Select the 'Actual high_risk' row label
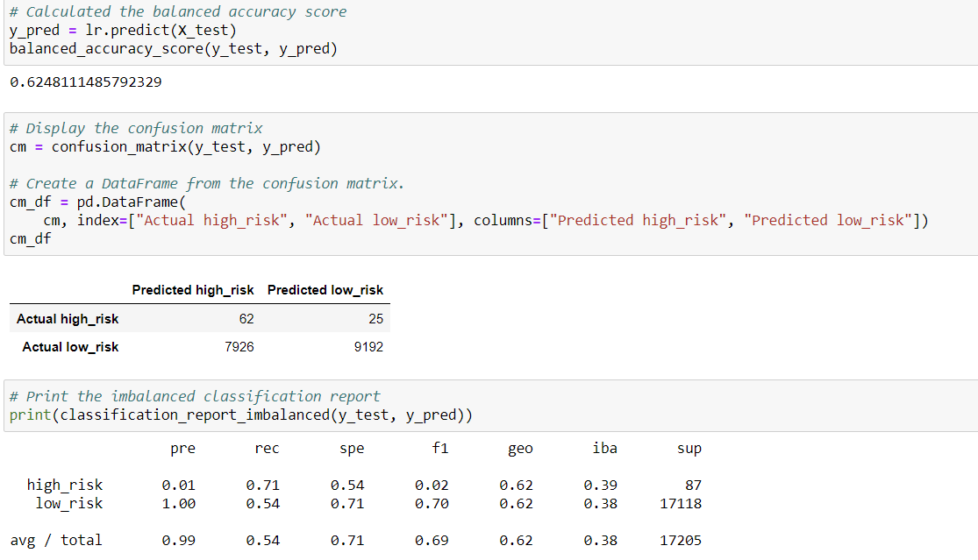This screenshot has width=978, height=560. 68,319
